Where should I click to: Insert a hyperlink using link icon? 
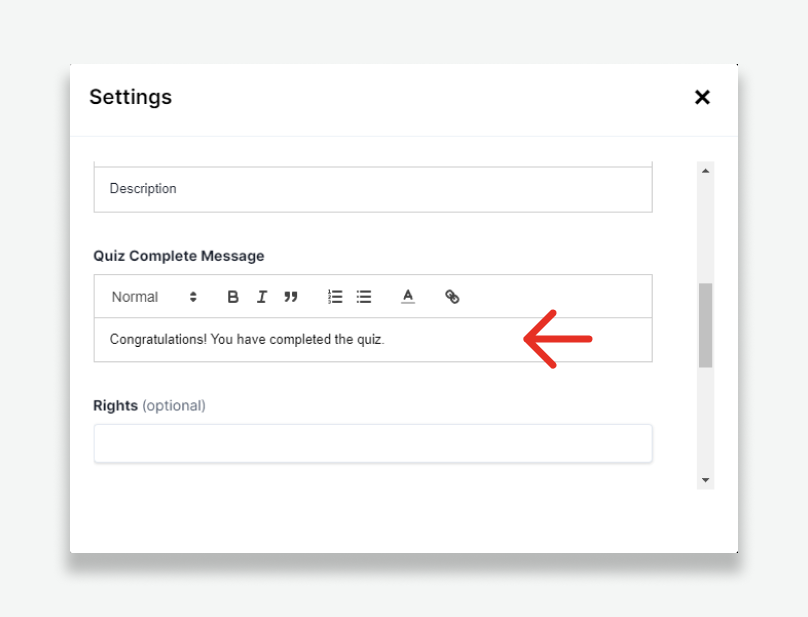point(452,297)
